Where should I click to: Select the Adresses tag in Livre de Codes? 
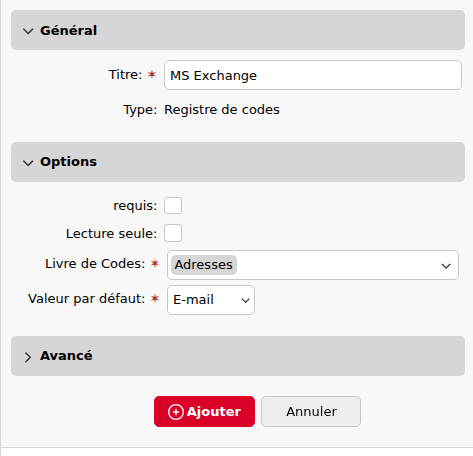(204, 265)
